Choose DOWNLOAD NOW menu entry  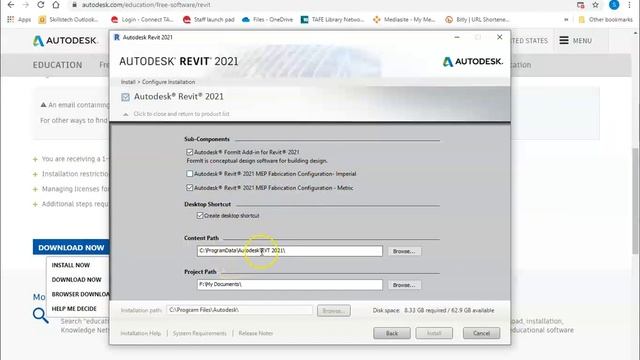pos(76,280)
